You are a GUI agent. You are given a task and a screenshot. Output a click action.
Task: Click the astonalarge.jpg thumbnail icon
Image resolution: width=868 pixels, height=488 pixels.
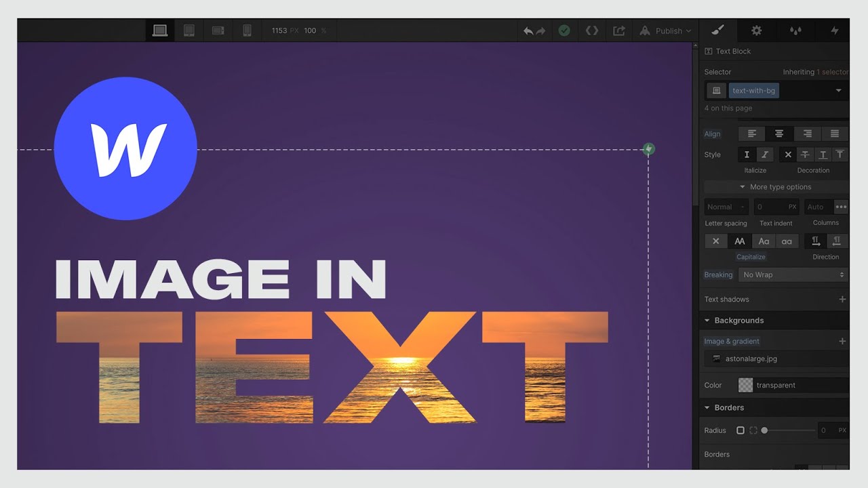tap(716, 359)
